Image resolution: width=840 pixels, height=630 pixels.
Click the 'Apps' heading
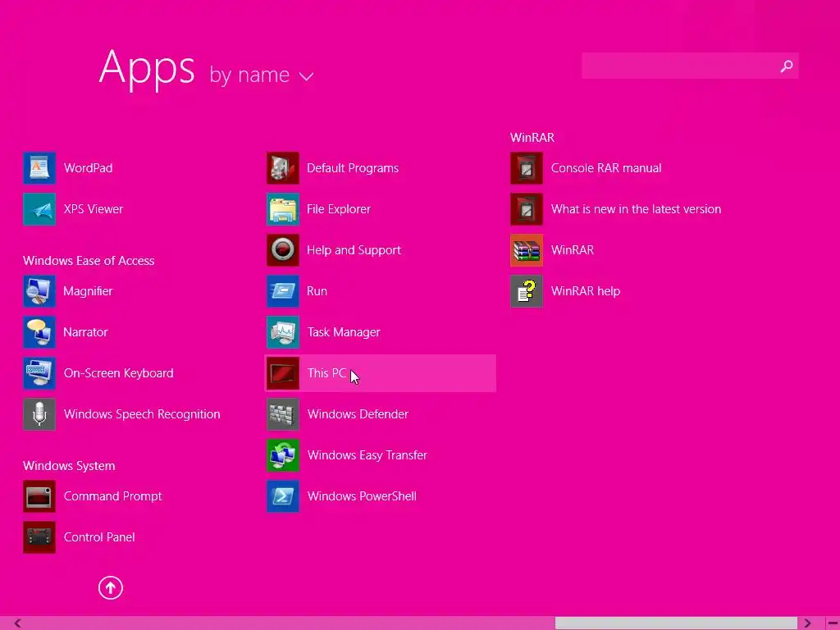(x=147, y=68)
